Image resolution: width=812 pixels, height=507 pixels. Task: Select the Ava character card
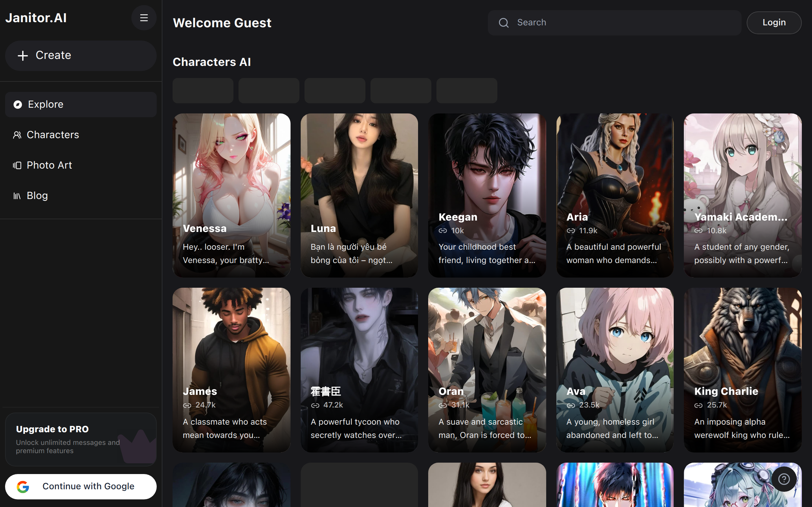click(615, 369)
